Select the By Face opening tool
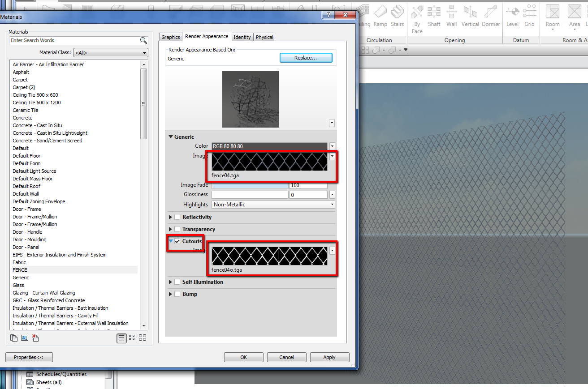The height and width of the screenshot is (389, 588). pyautogui.click(x=417, y=19)
